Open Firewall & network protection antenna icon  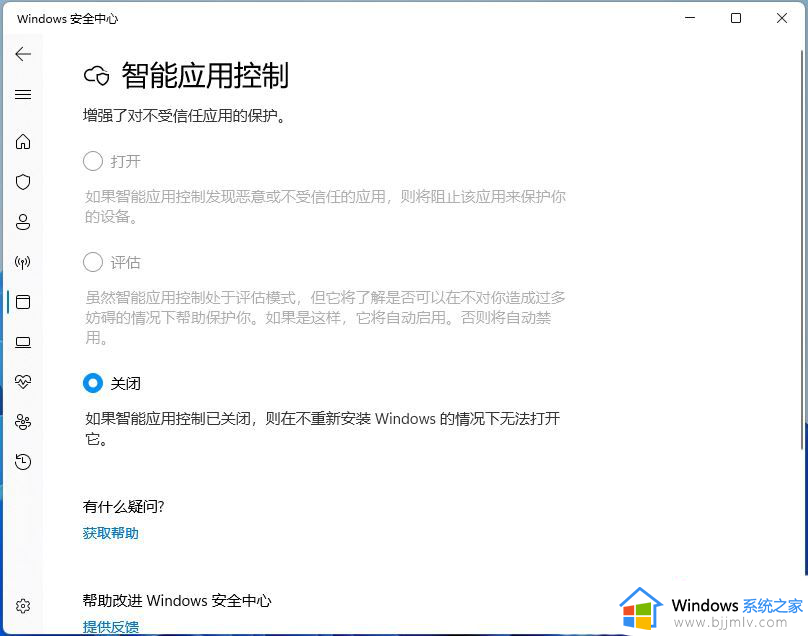(23, 262)
